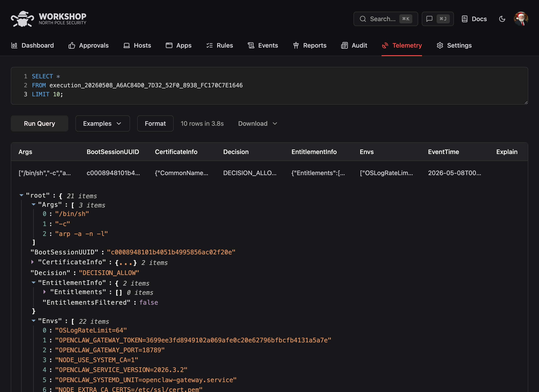539x392 pixels.
Task: Click the Approvals thumbs-up icon
Action: [72, 45]
